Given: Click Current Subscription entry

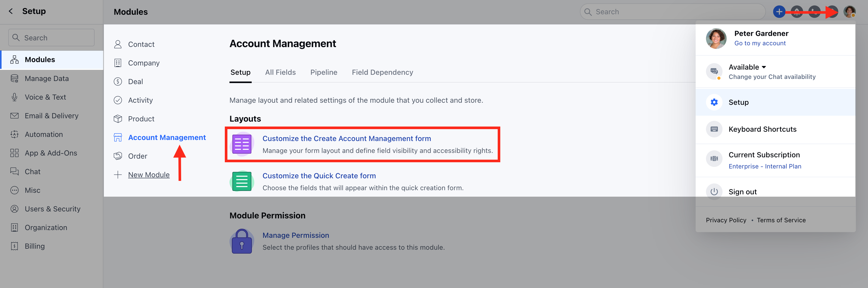Looking at the screenshot, I should (764, 155).
